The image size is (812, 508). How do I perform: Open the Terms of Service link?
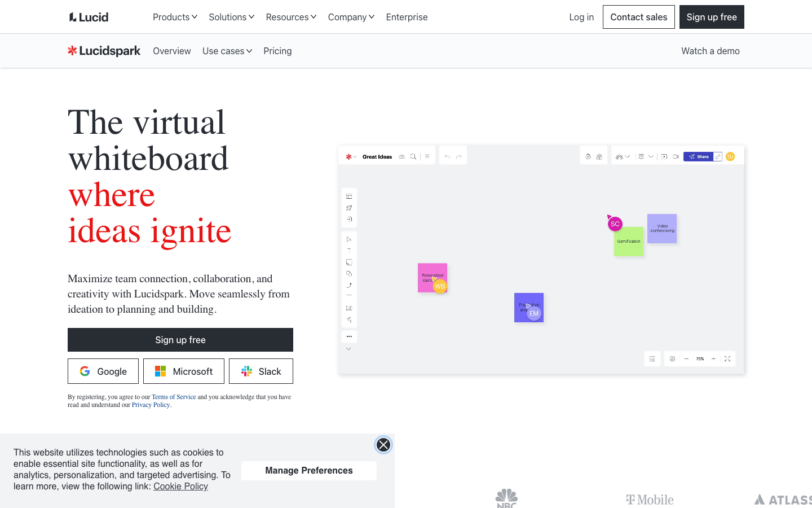pos(174,397)
